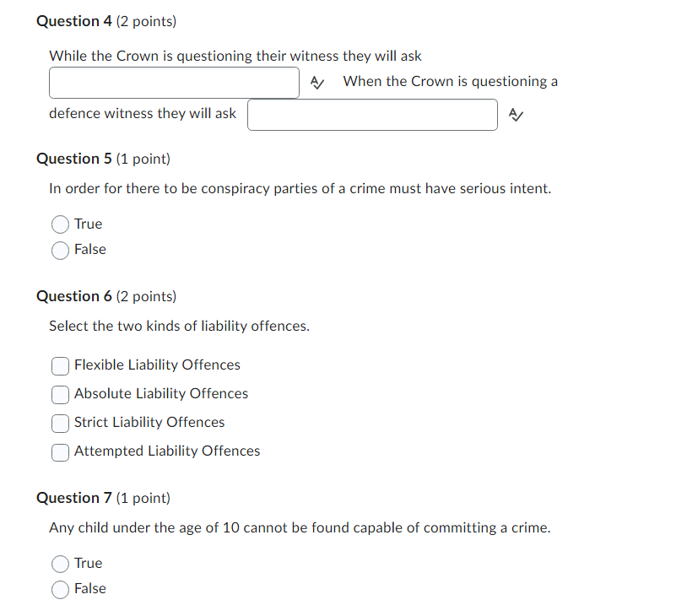687x616 pixels.
Task: Select False for Question 7
Action: pos(60,589)
